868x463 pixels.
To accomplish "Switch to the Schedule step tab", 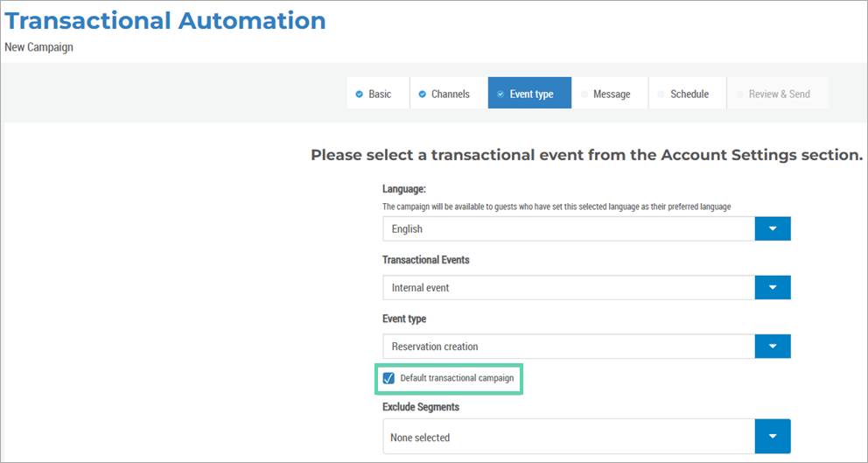I will [688, 93].
